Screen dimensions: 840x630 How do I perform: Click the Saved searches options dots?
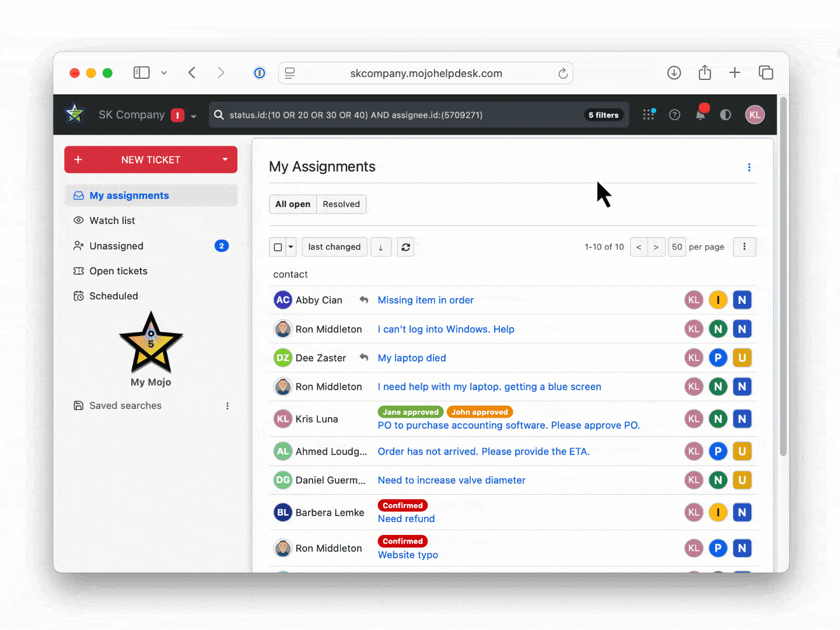coord(228,406)
